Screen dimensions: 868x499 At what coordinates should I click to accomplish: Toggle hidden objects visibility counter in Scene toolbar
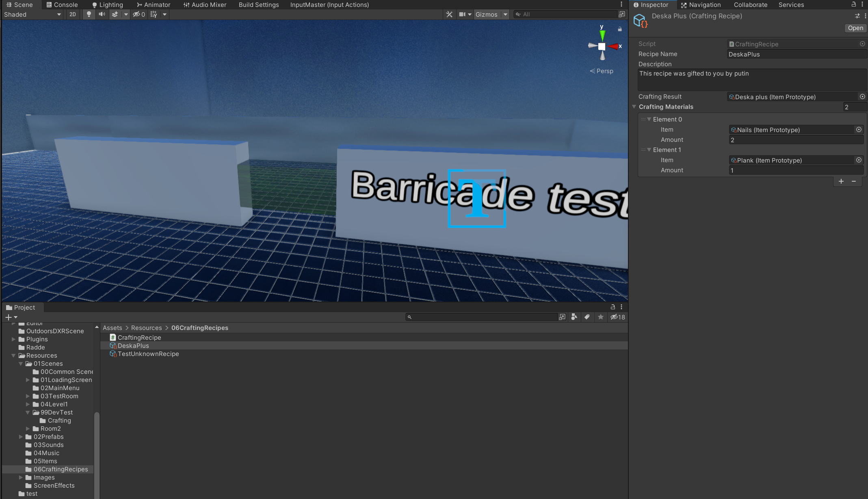point(139,14)
